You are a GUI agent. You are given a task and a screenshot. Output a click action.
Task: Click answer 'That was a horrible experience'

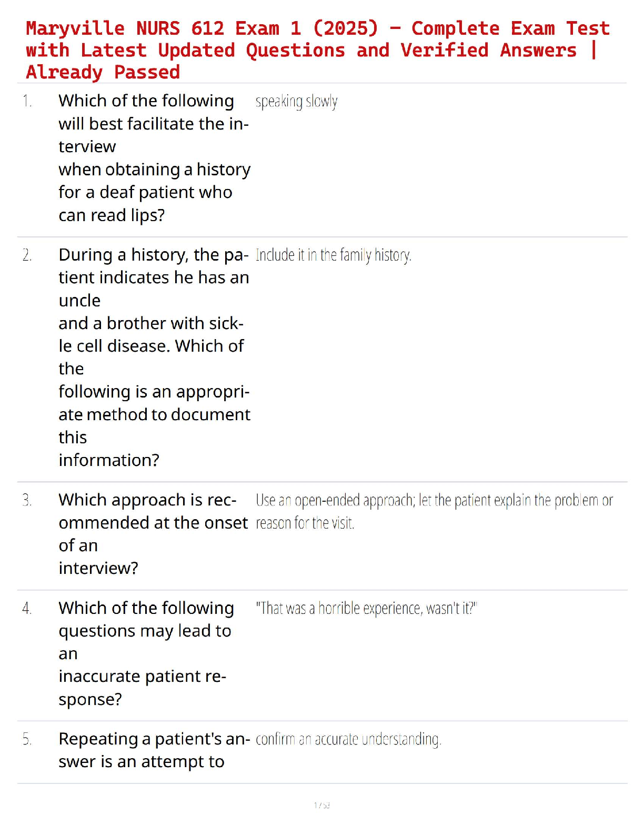[366, 609]
